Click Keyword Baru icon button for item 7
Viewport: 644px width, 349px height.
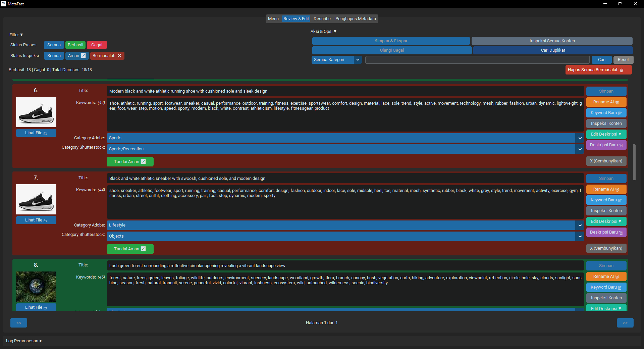click(x=606, y=200)
